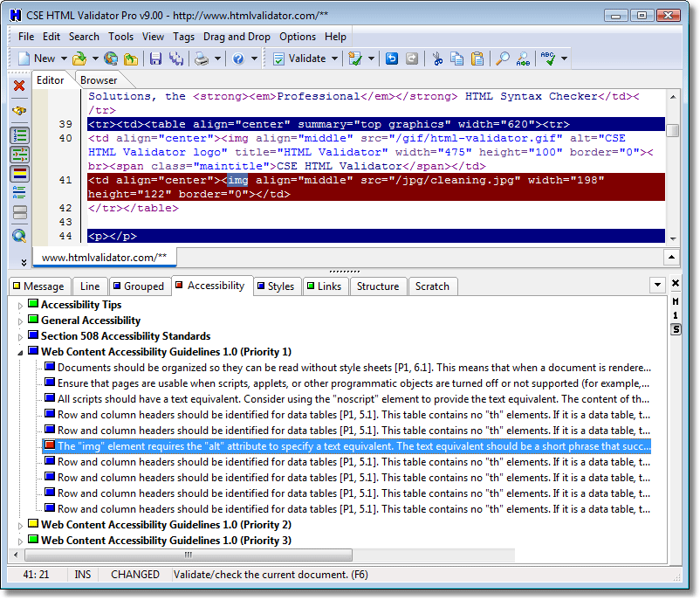Image resolution: width=700 pixels, height=600 pixels.
Task: Open the checklist icon's dropdown arrow
Action: 371,59
